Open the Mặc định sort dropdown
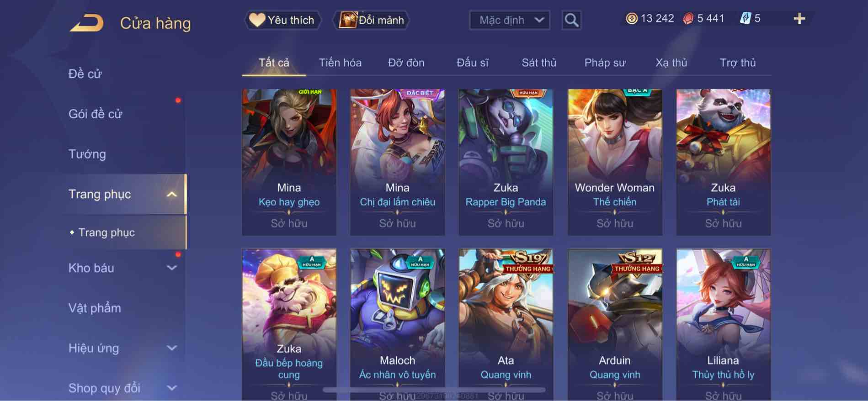Image resolution: width=868 pixels, height=401 pixels. pyautogui.click(x=509, y=20)
